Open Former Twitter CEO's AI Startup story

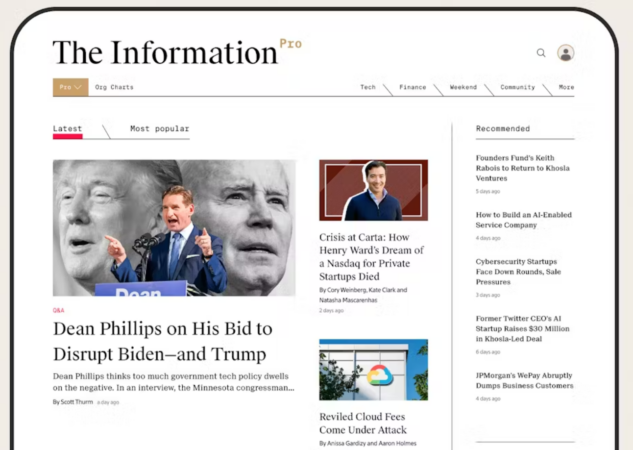(x=523, y=329)
